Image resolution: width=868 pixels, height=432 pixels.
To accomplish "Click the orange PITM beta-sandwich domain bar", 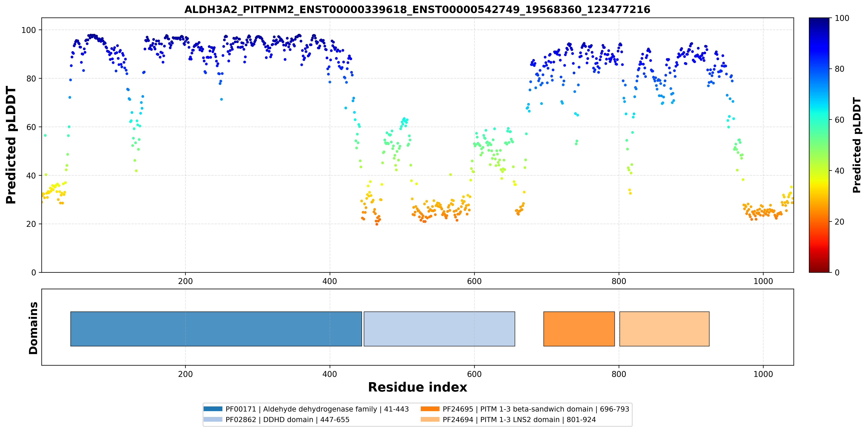I will (579, 329).
